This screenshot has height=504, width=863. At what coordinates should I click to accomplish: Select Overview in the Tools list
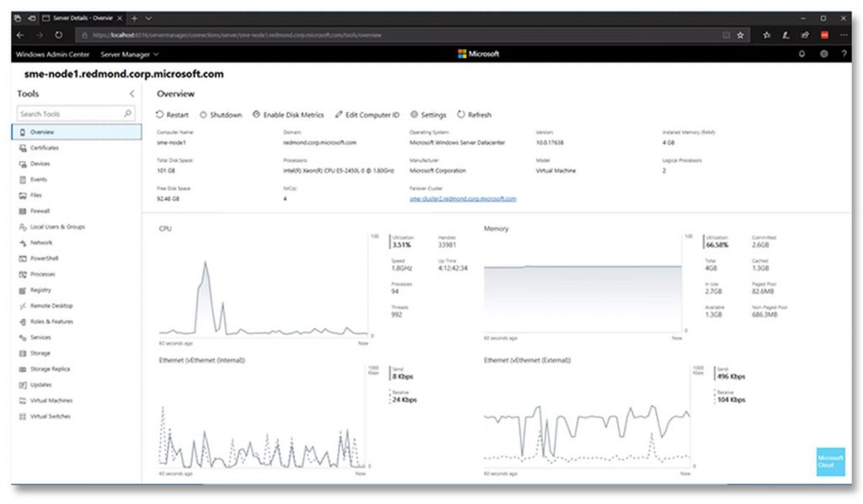click(x=77, y=132)
